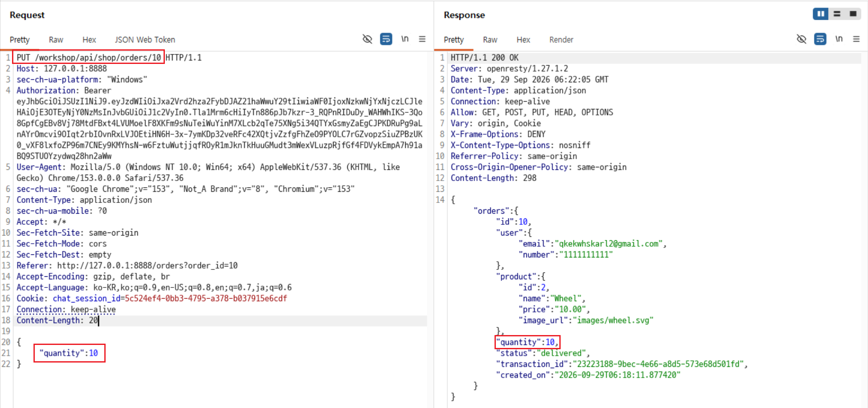
Task: Select combined tabbed layout icon
Action: 853,14
